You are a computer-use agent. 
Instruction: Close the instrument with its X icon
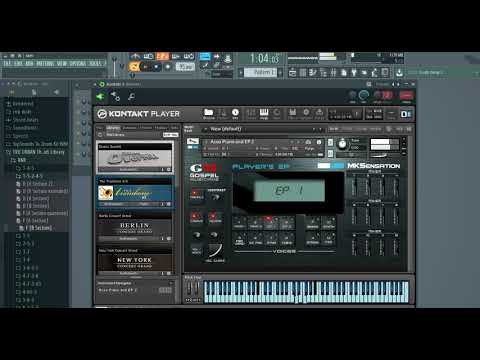point(404,139)
